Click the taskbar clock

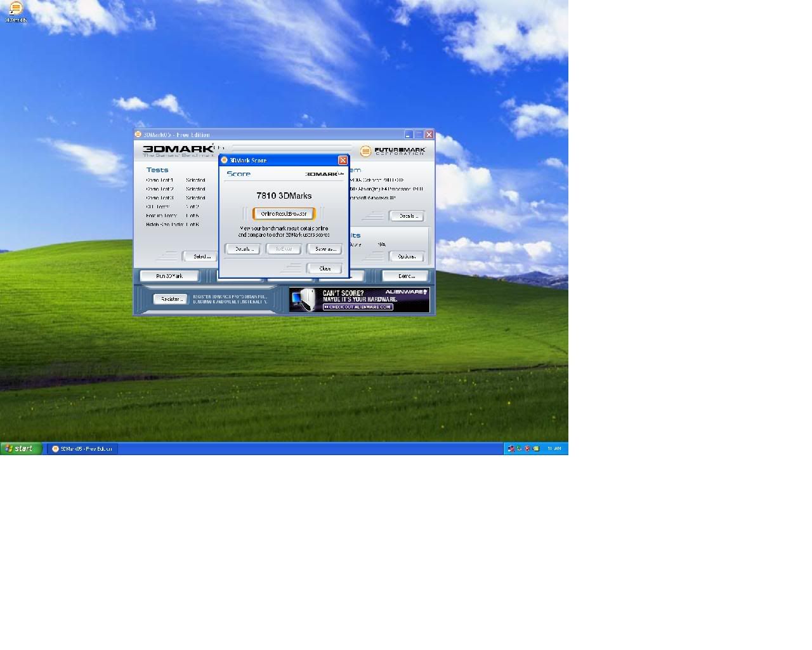pos(554,449)
